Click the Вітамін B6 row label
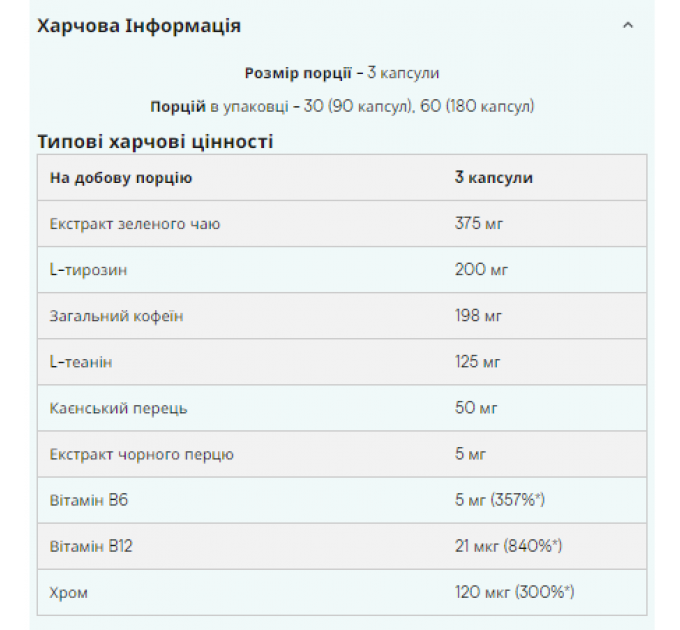This screenshot has height=630, width=680. pyautogui.click(x=88, y=500)
